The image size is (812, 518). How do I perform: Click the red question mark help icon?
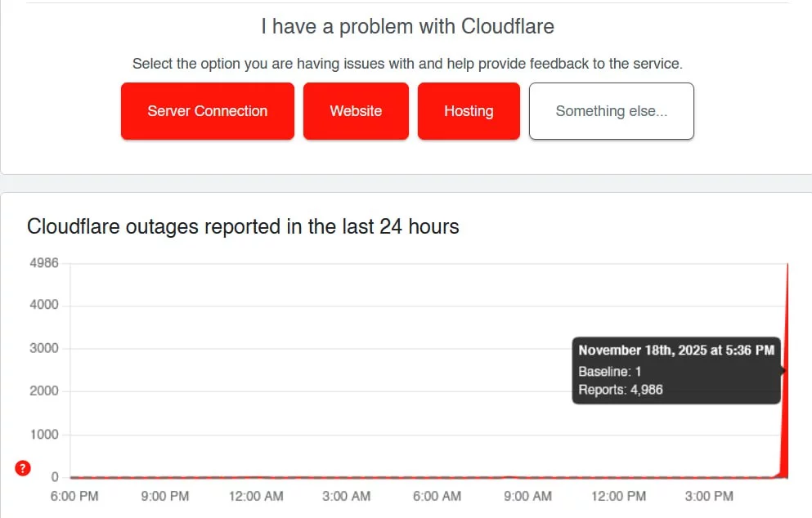click(x=23, y=468)
